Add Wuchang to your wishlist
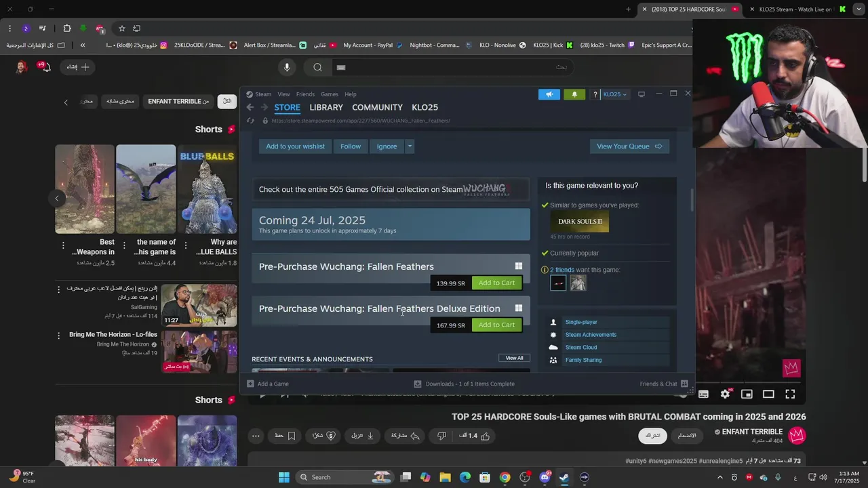 (295, 146)
